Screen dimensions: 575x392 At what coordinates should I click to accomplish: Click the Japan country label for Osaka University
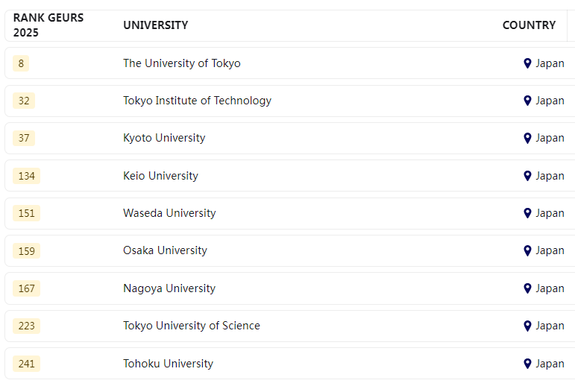[x=550, y=250]
